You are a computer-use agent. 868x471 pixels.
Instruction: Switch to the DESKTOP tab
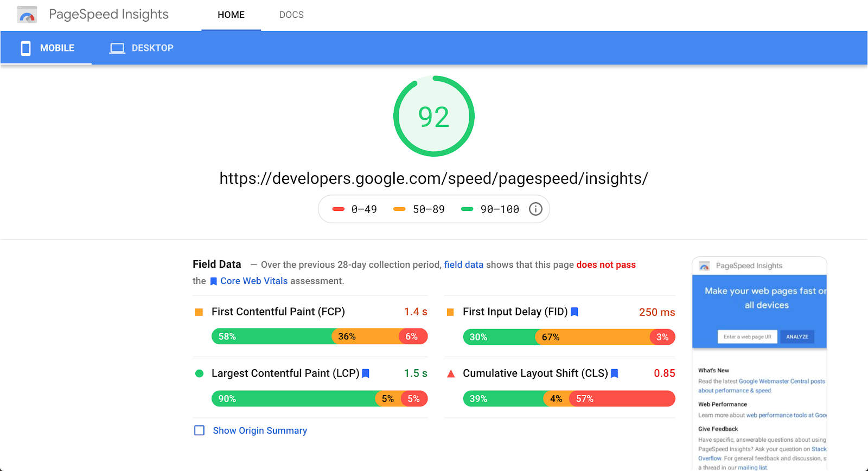click(142, 48)
